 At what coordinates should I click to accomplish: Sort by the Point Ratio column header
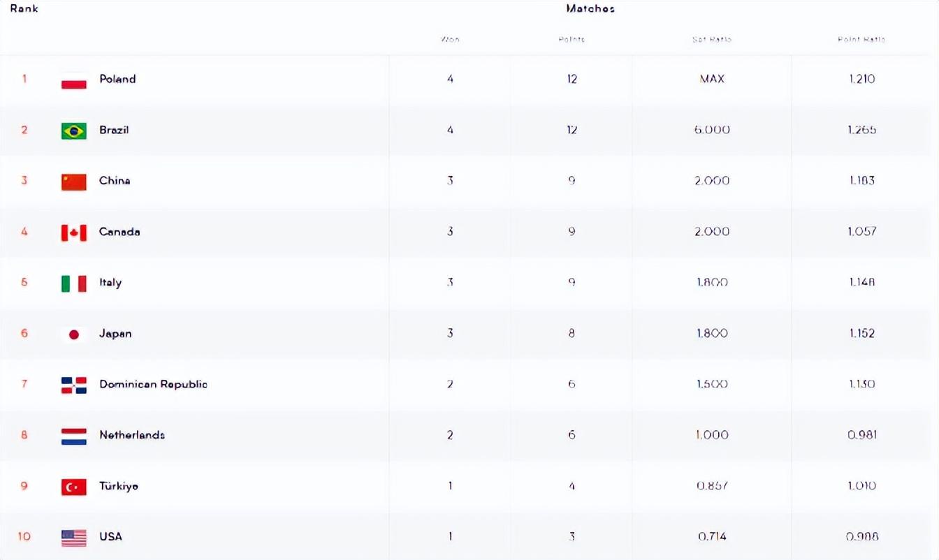tap(861, 39)
